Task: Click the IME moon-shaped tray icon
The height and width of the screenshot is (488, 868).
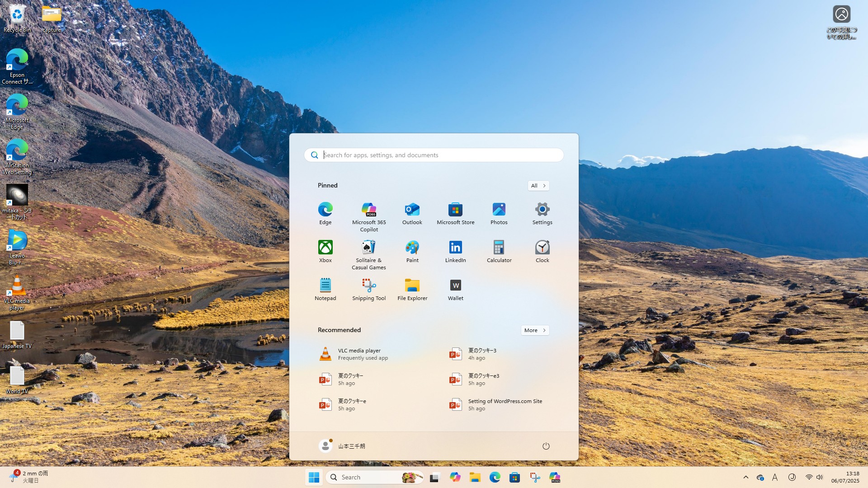Action: [x=792, y=477]
